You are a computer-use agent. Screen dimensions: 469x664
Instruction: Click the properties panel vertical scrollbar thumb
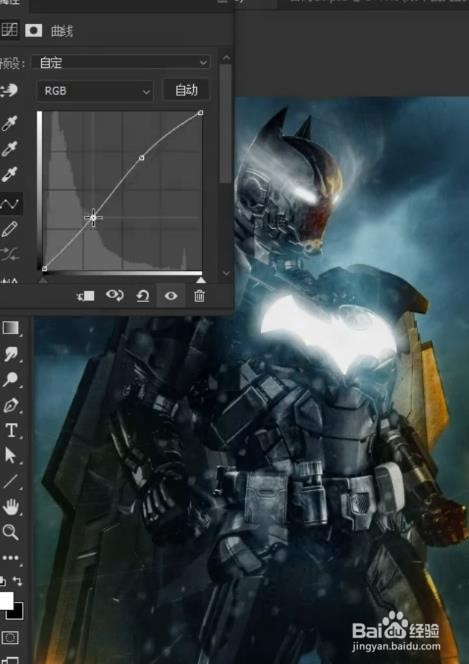(x=226, y=123)
